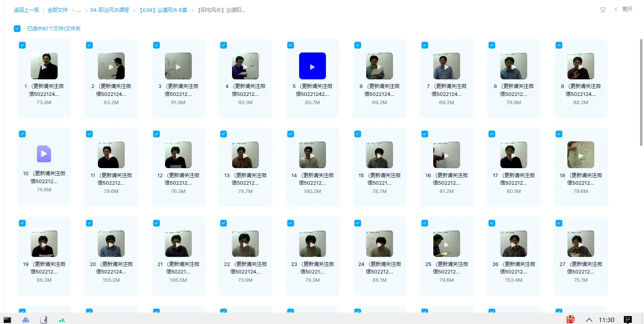Viewport: 644px width, 324px height.
Task: Open 全部文件 breadcrumb
Action: pyautogui.click(x=58, y=10)
